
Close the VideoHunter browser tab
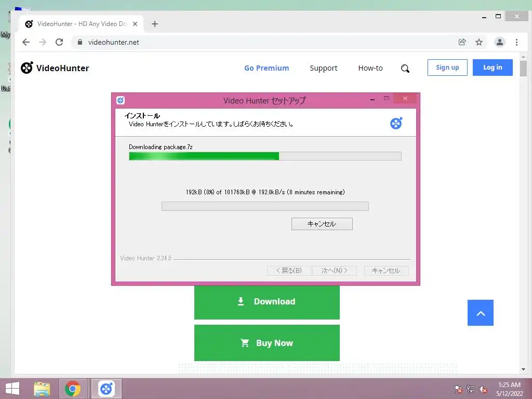(135, 24)
